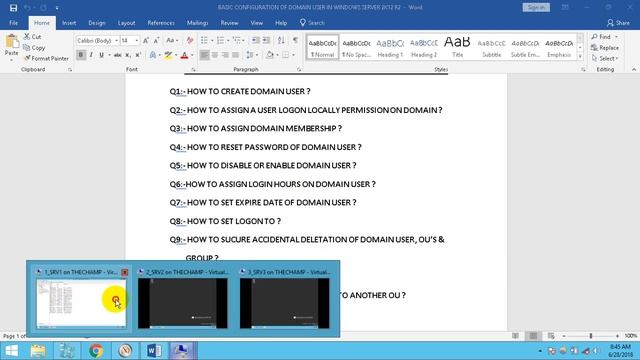
Task: Open the Select dropdown in Editing group
Action: click(605, 58)
